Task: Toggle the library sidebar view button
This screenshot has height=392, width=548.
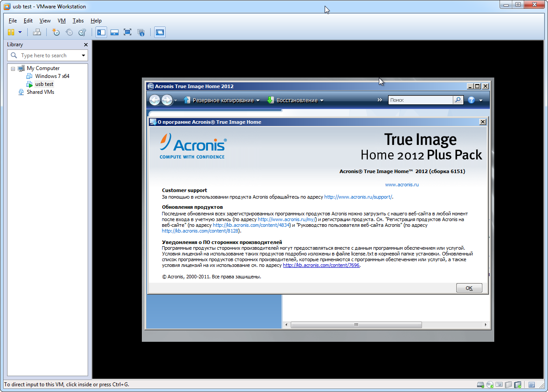Action: point(101,32)
